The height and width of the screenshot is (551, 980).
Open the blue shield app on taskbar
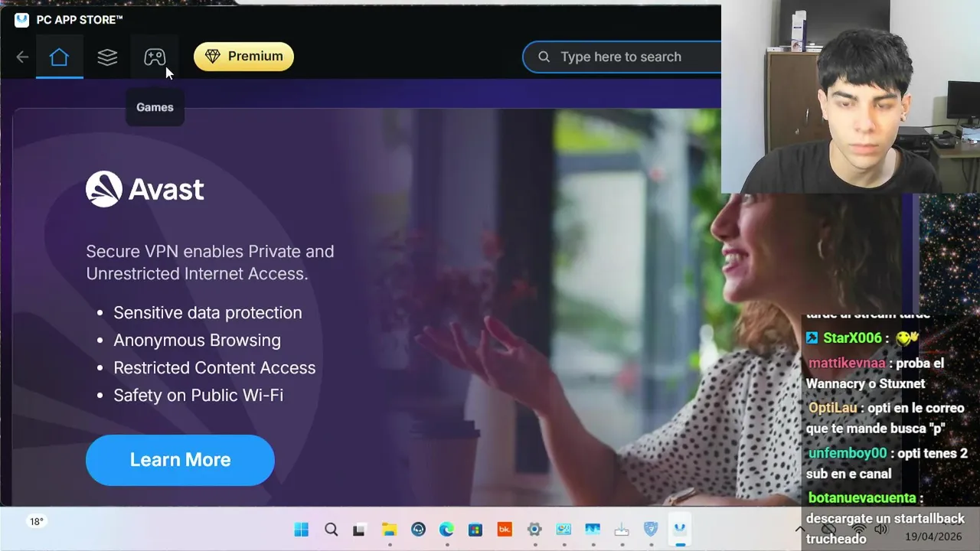click(x=651, y=530)
